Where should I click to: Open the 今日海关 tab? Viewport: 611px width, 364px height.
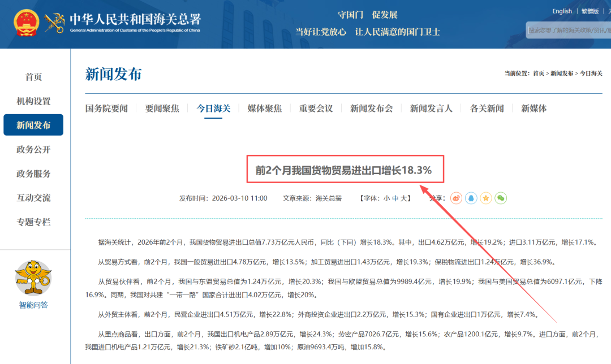point(213,109)
